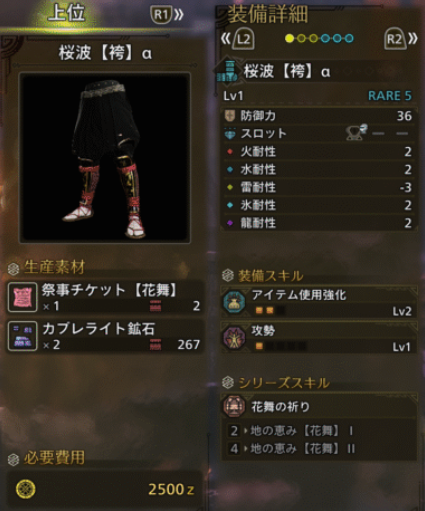Select the first yellow page dot
The width and height of the screenshot is (425, 511).
[x=289, y=39]
